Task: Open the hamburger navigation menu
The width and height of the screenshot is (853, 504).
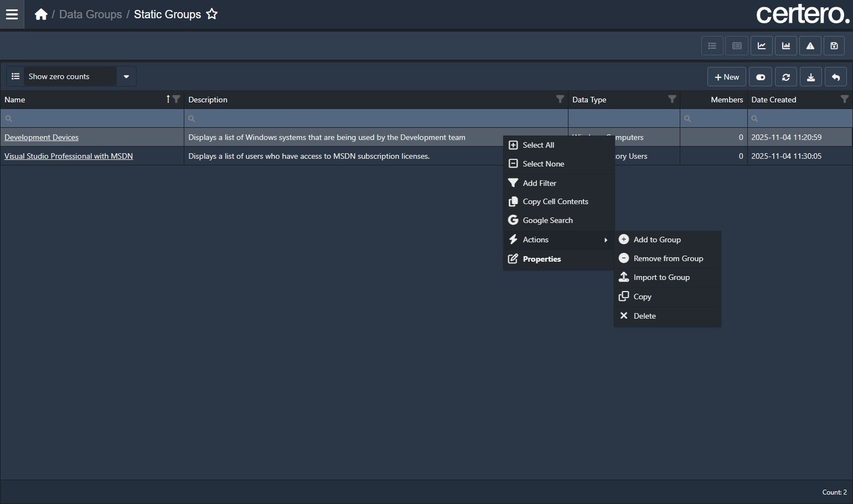Action: (x=12, y=14)
